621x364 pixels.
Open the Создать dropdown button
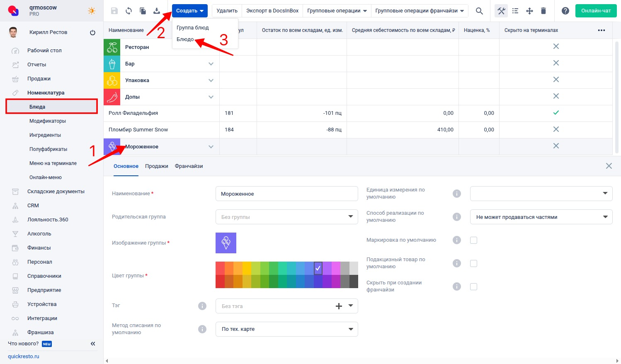190,11
